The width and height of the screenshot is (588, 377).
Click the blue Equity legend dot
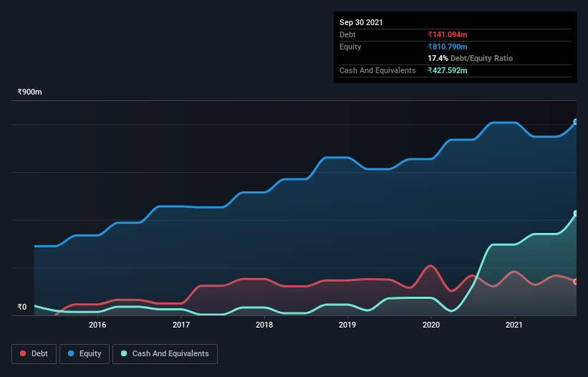71,353
